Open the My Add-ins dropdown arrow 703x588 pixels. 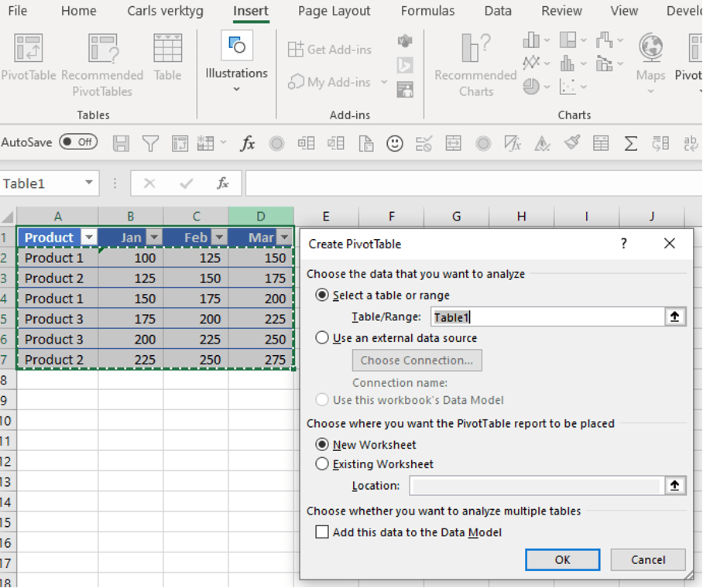[x=384, y=82]
